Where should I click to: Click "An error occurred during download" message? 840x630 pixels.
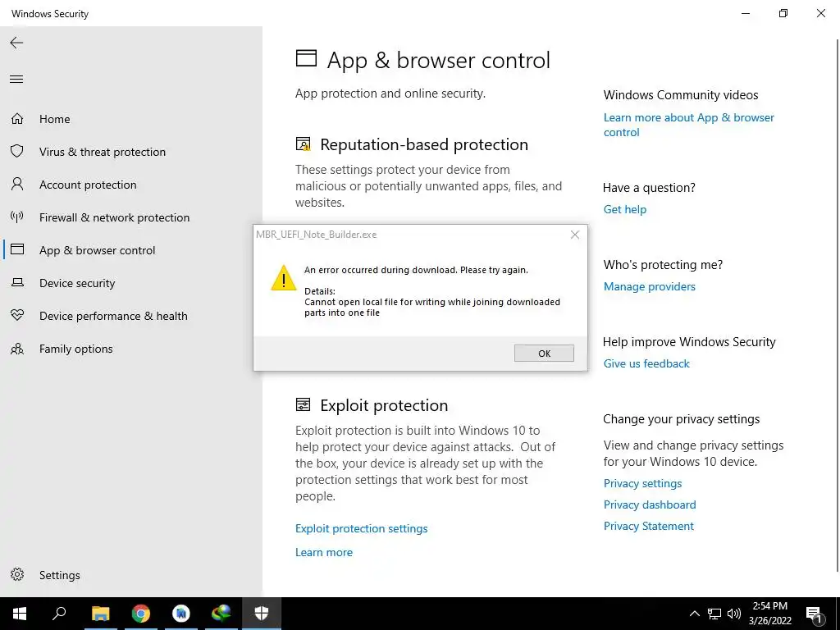pyautogui.click(x=416, y=270)
